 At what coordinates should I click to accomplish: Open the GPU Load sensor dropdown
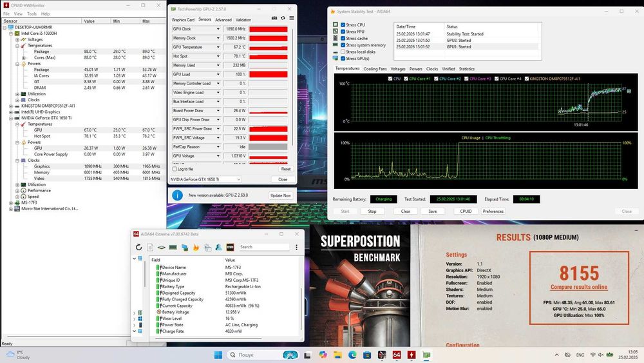coord(218,74)
